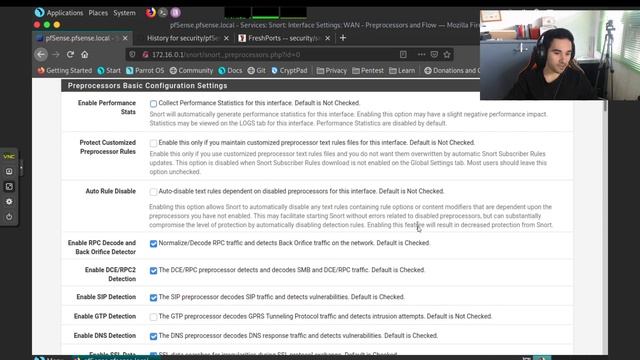
Task: Click the purple app icon in top panel
Action: coord(176,13)
